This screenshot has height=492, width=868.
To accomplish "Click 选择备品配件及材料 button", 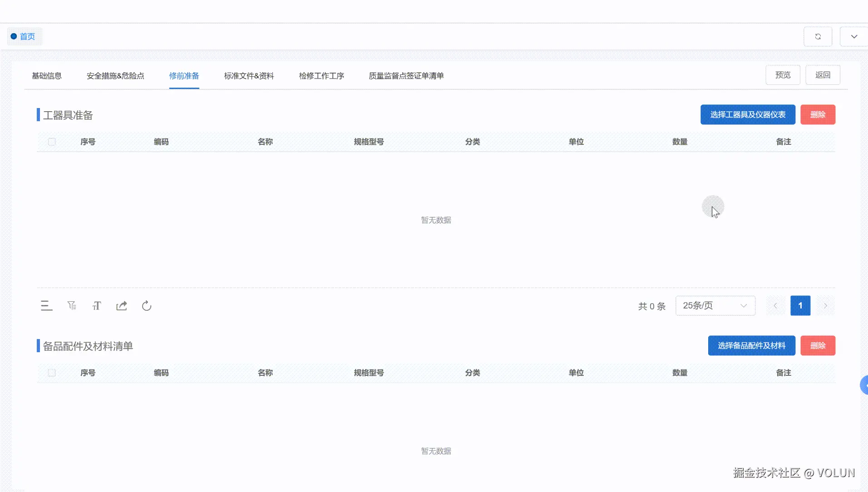I will coord(751,346).
